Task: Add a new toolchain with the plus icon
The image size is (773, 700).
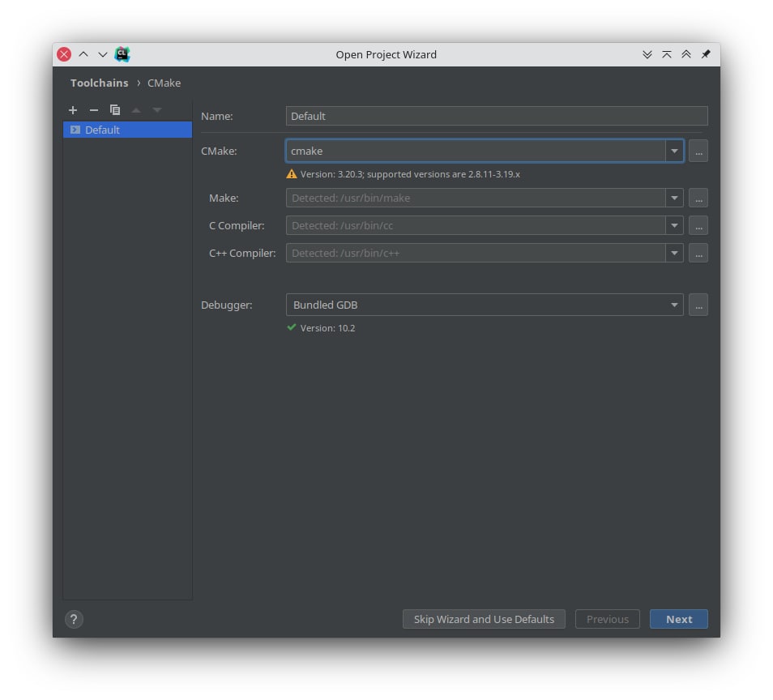Action: tap(73, 110)
